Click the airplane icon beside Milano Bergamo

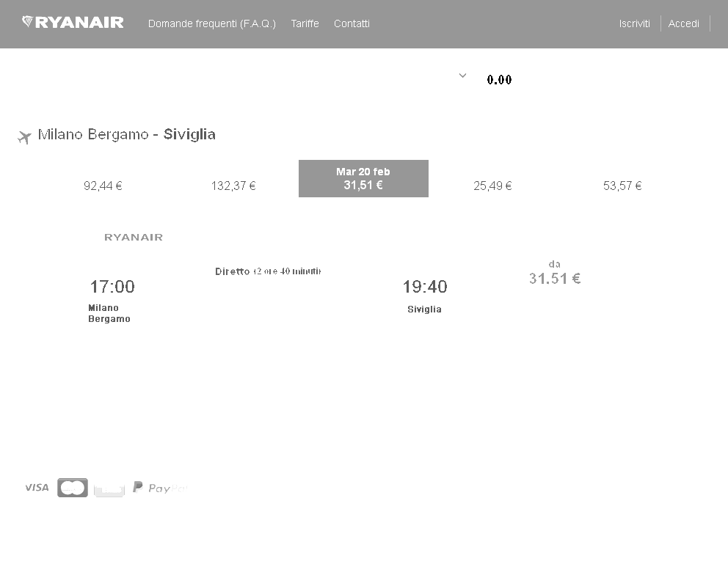(x=24, y=137)
